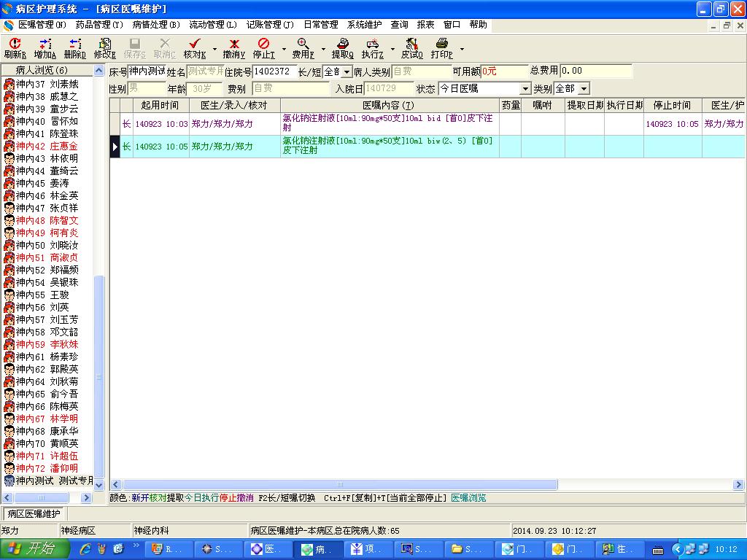Click the order grid scroll-right arrow
Image resolution: width=747 pixels, height=560 pixels.
[738, 485]
